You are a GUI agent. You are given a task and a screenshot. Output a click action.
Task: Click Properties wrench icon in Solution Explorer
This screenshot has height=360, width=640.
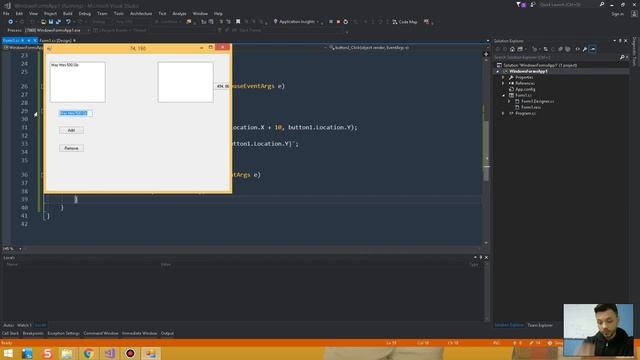(x=584, y=49)
